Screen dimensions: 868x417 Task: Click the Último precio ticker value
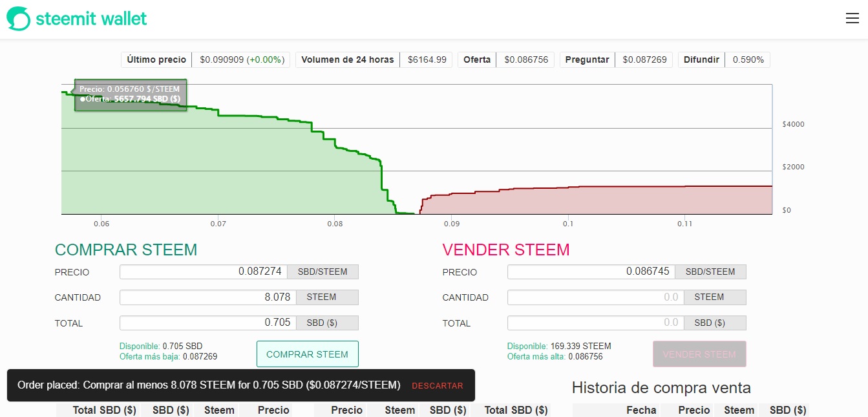(x=242, y=59)
